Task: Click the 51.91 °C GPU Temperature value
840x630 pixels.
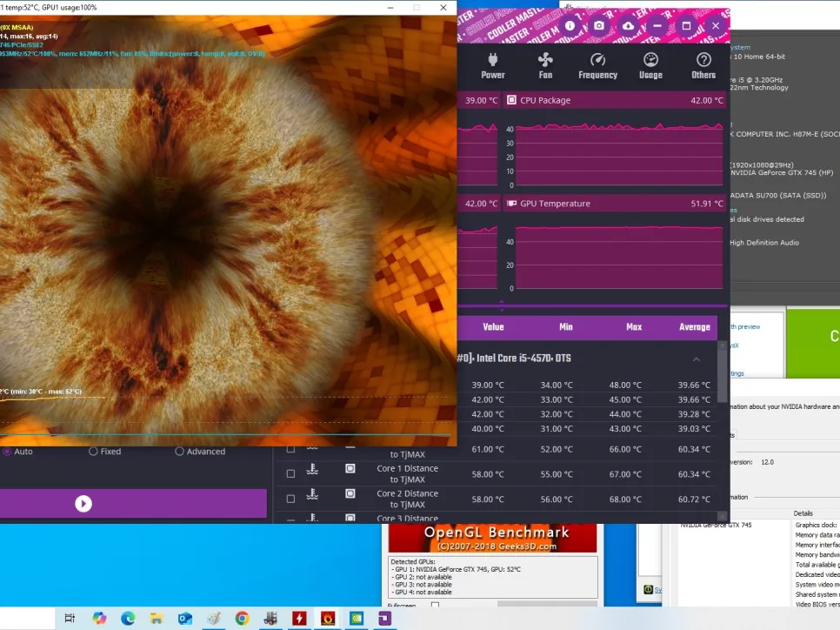Action: pyautogui.click(x=707, y=204)
